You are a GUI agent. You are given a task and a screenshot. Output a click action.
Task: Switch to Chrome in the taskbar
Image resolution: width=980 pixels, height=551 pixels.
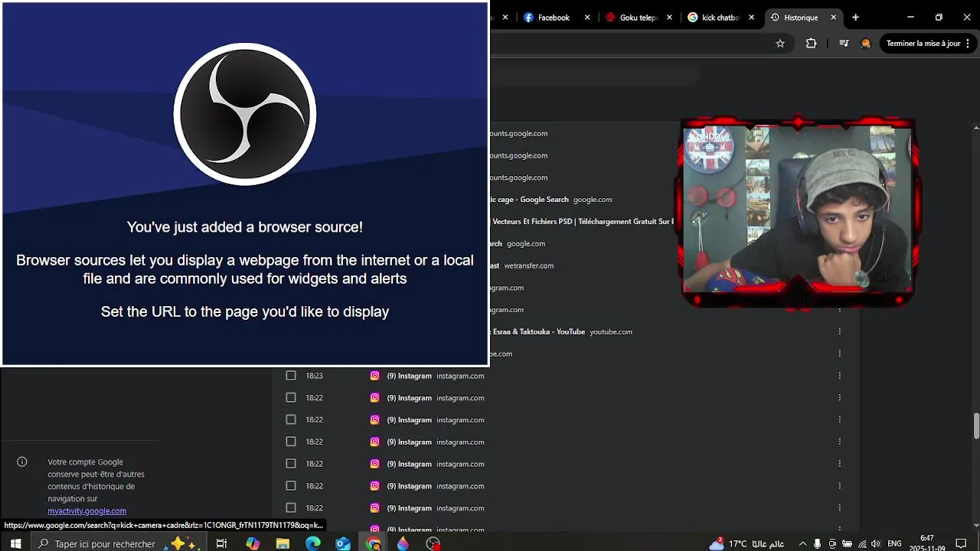[373, 543]
